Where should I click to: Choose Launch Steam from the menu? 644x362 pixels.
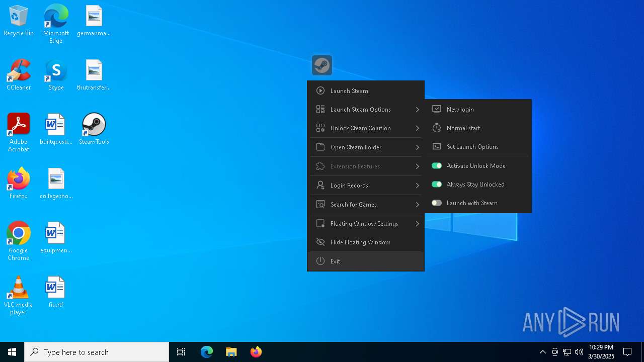[366, 91]
